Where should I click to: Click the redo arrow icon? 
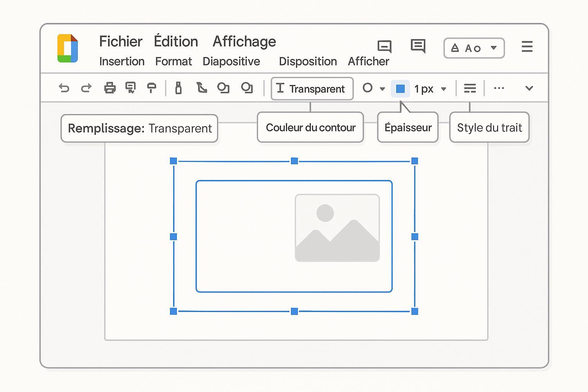coord(87,88)
